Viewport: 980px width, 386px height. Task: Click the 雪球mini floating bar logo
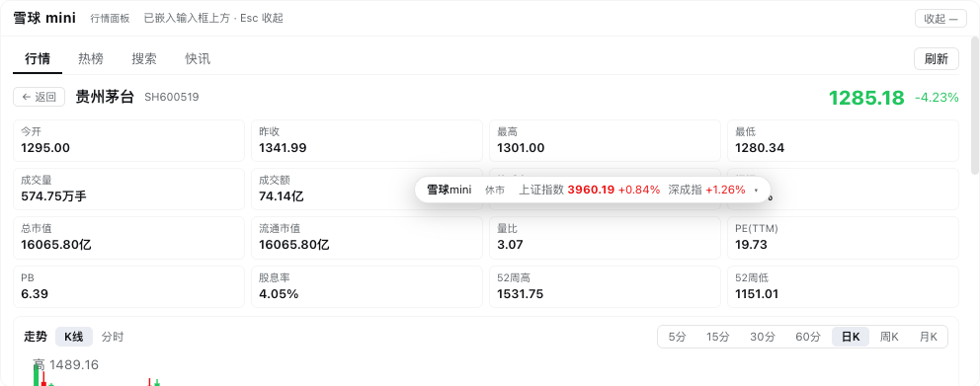coord(449,190)
